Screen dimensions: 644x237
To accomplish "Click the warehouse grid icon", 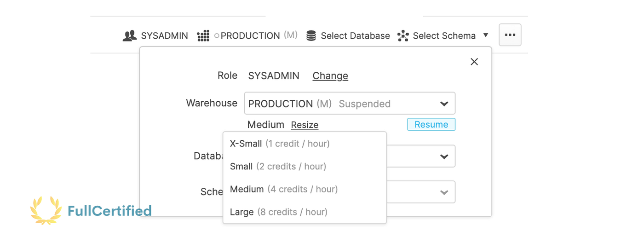I will 203,36.
